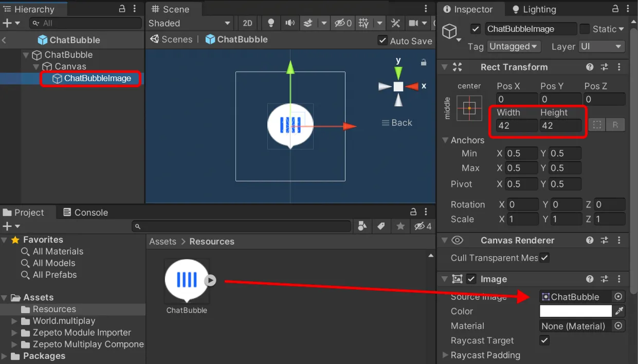Open the Shaded draw mode dropdown
Image resolution: width=638 pixels, height=364 pixels.
pos(190,23)
